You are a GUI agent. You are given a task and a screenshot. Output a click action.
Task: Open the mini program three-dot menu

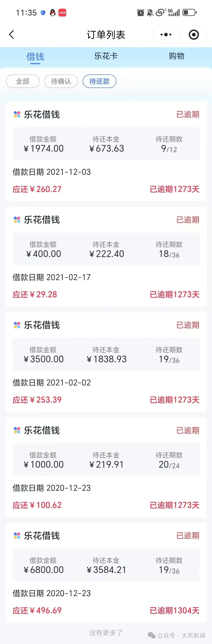166,34
